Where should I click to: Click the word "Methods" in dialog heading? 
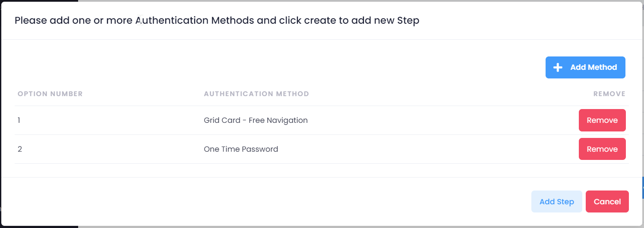233,21
